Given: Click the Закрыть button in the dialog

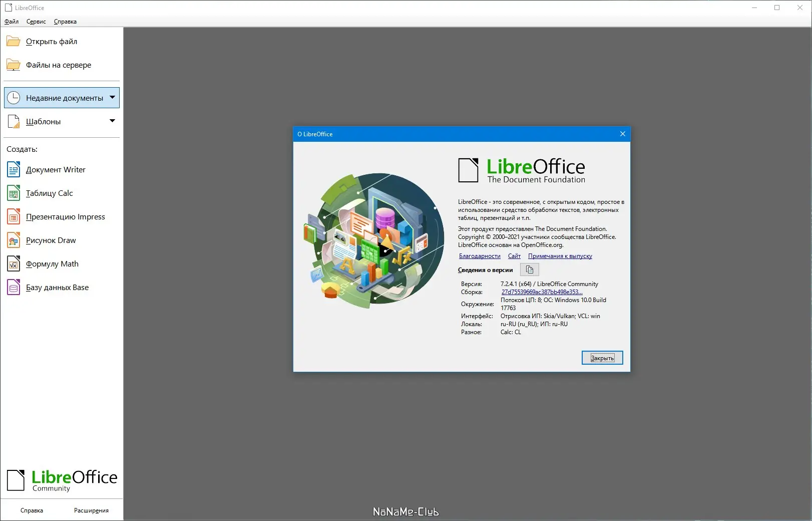Looking at the screenshot, I should point(602,358).
